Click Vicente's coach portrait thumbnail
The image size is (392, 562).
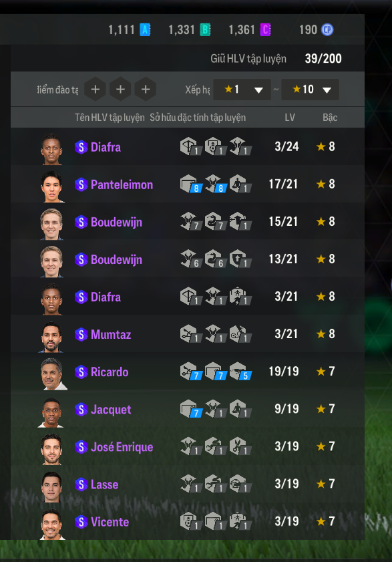pos(51,524)
